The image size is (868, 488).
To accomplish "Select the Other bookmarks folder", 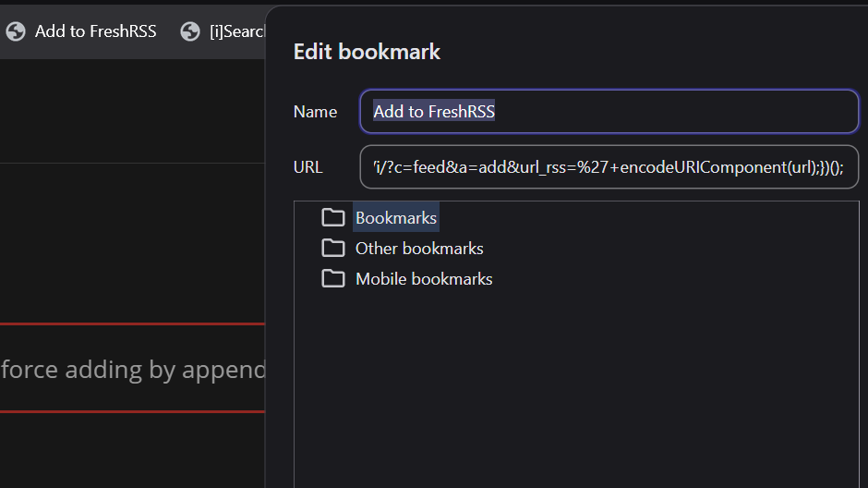I will click(x=419, y=248).
